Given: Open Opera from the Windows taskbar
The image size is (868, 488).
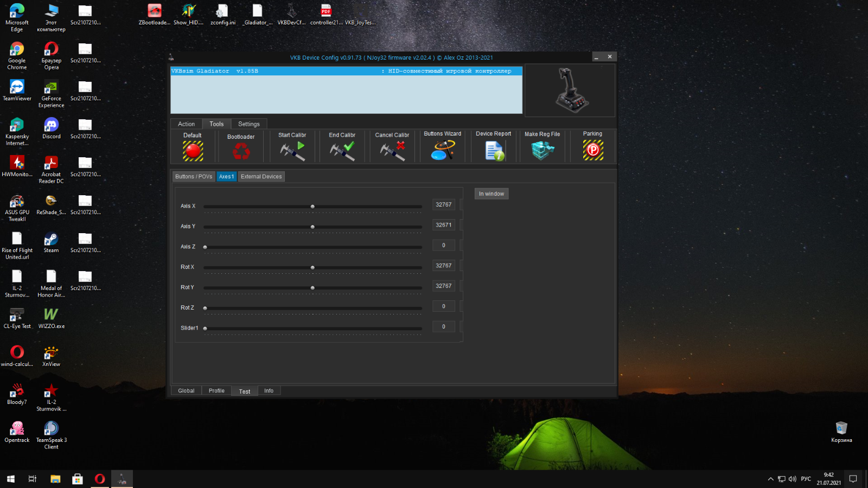Looking at the screenshot, I should (x=100, y=479).
